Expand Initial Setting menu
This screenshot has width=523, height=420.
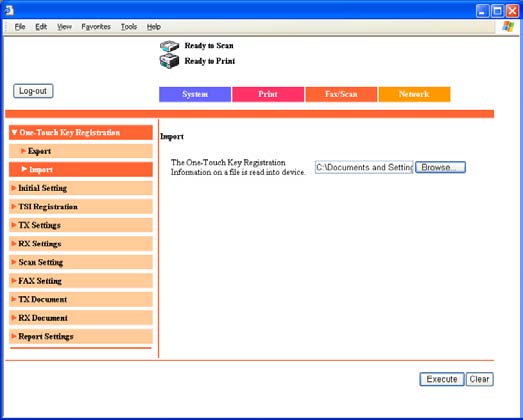(x=81, y=188)
